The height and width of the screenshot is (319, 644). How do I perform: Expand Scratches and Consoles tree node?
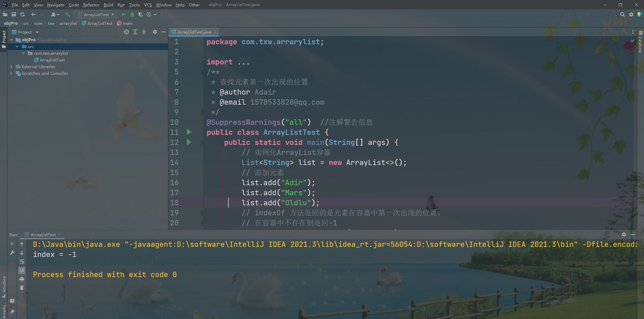(x=11, y=73)
